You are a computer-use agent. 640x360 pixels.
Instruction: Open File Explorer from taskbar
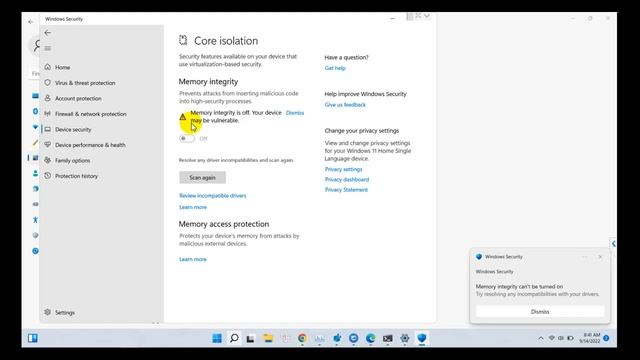[268, 338]
